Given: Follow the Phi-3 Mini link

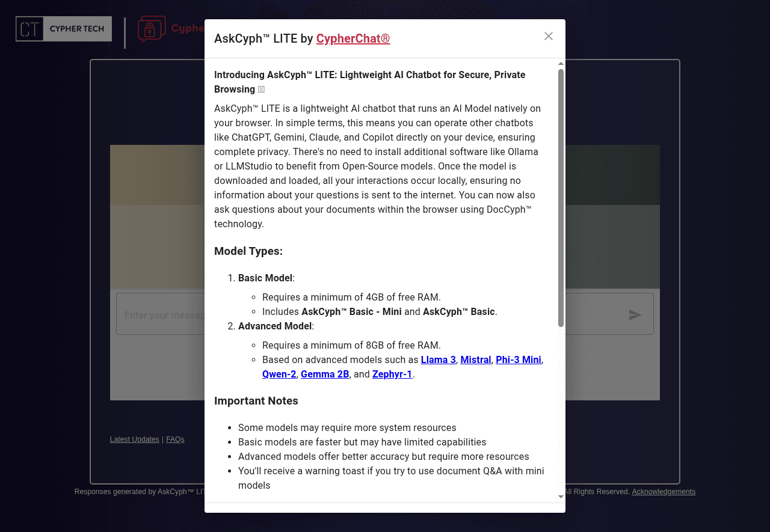Looking at the screenshot, I should [x=518, y=359].
